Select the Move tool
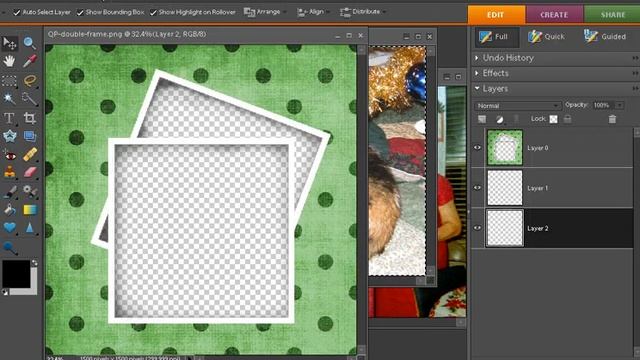This screenshot has height=360, width=640. pyautogui.click(x=9, y=43)
